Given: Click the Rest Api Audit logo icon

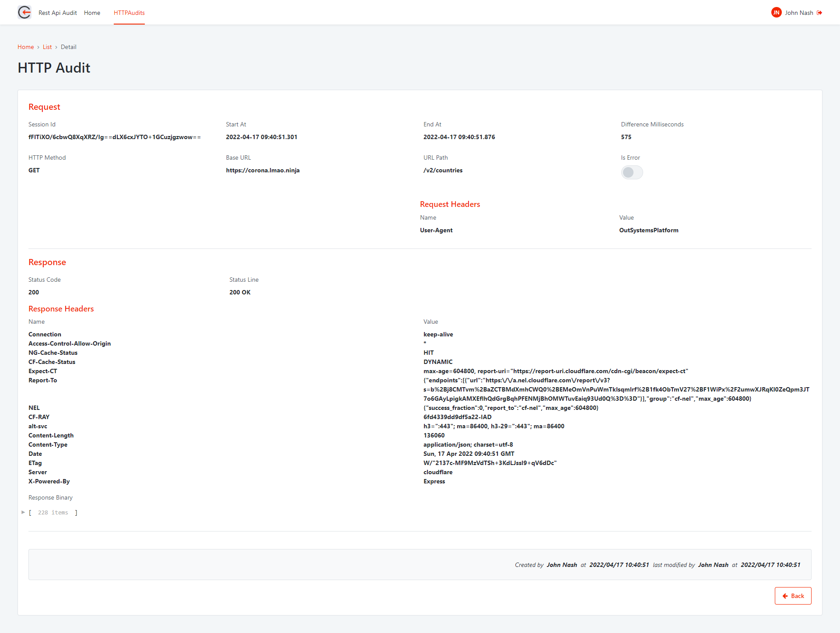Looking at the screenshot, I should click(24, 12).
